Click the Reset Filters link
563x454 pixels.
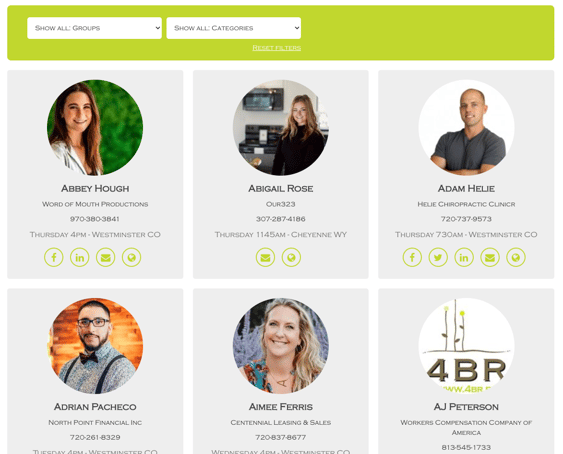[x=277, y=48]
